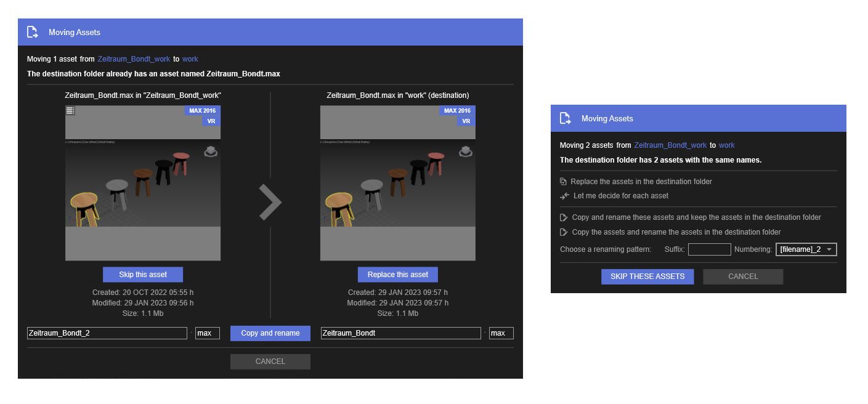Click the large chevron arrow between previews
Image resolution: width=868 pixels, height=404 pixels.
[x=270, y=202]
